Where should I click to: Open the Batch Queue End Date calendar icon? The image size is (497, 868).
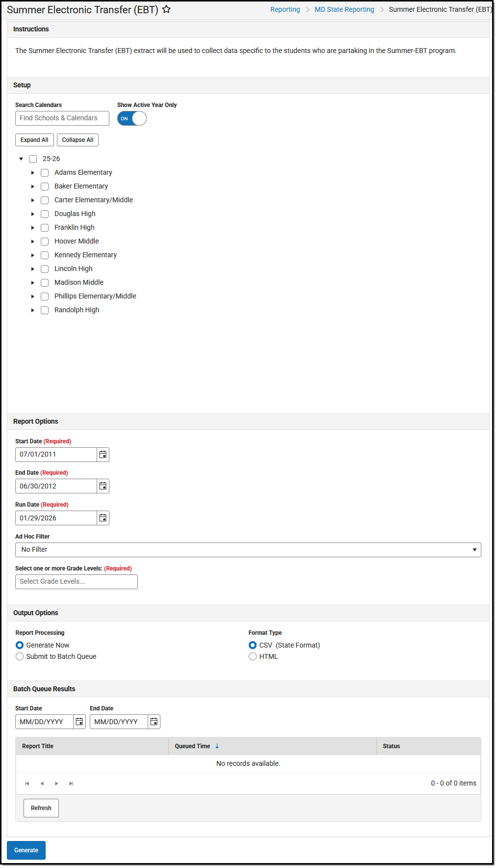pos(154,721)
